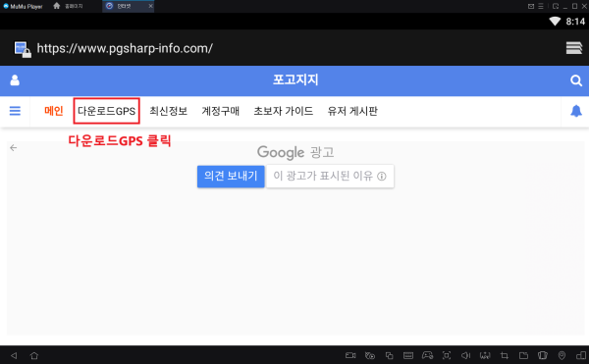Image resolution: width=589 pixels, height=364 pixels.
Task: Start screen recording from MuMu toolbar
Action: (x=350, y=355)
